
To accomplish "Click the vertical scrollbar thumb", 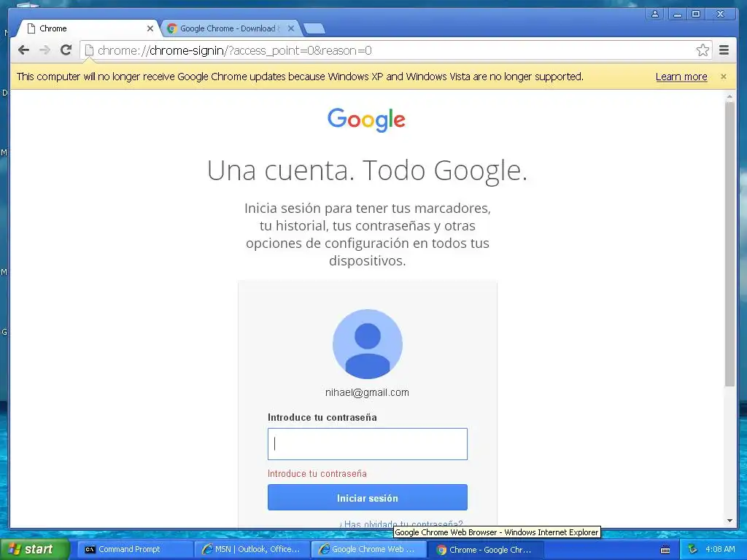I will click(729, 244).
